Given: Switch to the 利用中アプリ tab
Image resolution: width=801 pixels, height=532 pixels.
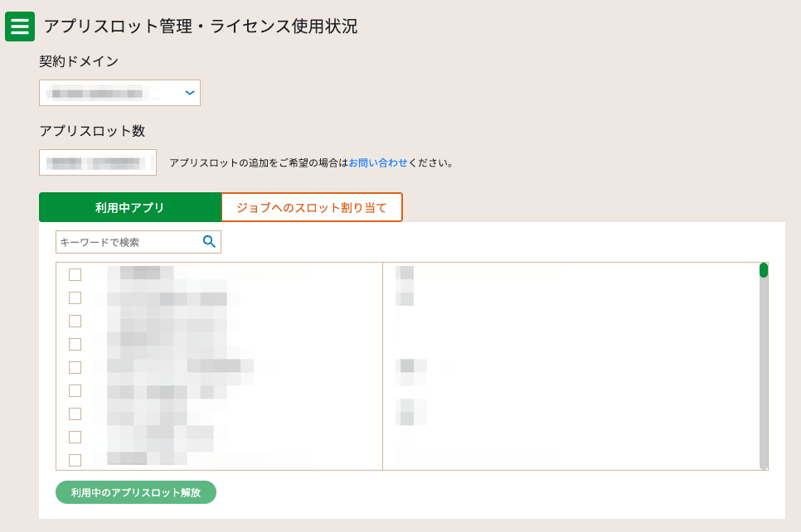Looking at the screenshot, I should coord(130,207).
